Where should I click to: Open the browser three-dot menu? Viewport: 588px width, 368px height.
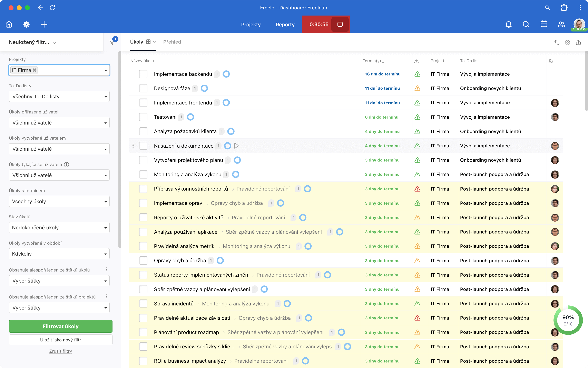(x=580, y=8)
